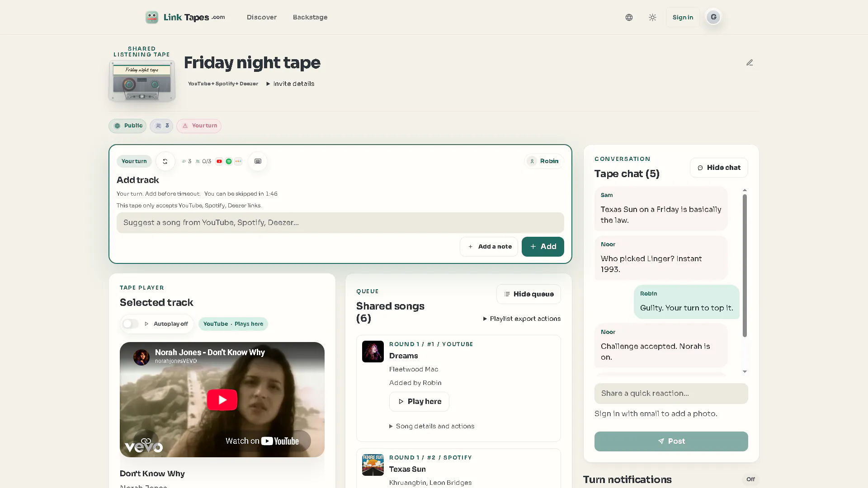Screen dimensions: 868x488
Task: Click the norahjonesVEVO channel avatar
Action: pos(142,357)
